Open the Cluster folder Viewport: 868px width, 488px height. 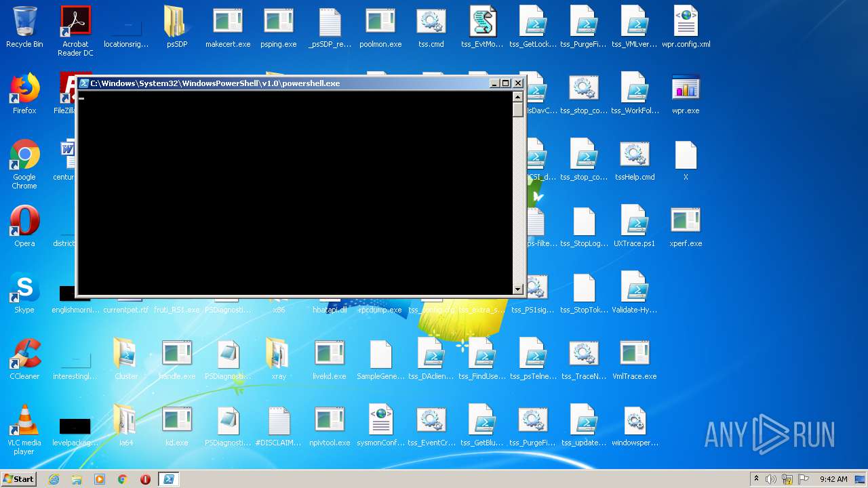coord(126,360)
